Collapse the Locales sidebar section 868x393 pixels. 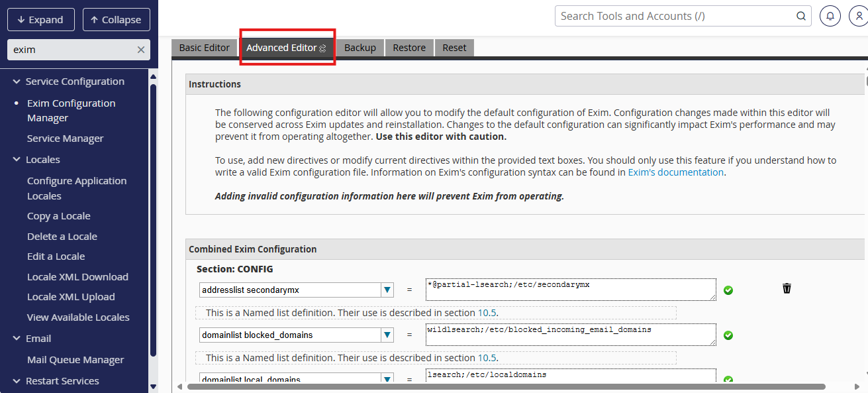pos(17,160)
